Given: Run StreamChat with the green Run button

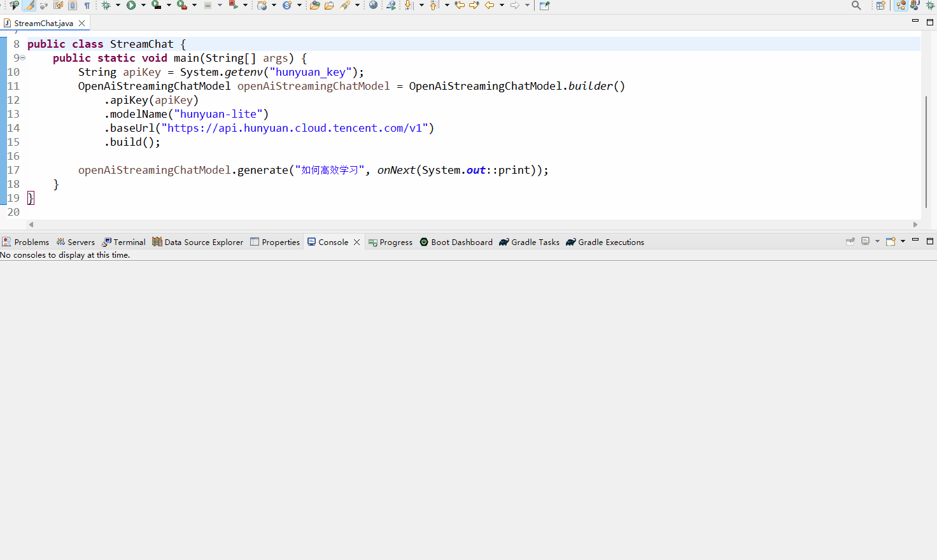Looking at the screenshot, I should pos(131,5).
